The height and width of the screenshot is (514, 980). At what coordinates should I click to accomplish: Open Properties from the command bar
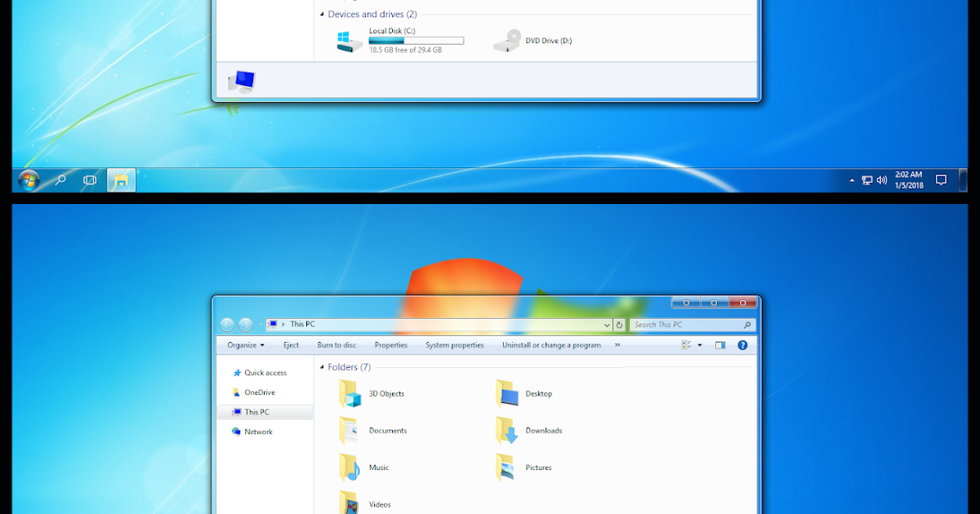tap(391, 345)
